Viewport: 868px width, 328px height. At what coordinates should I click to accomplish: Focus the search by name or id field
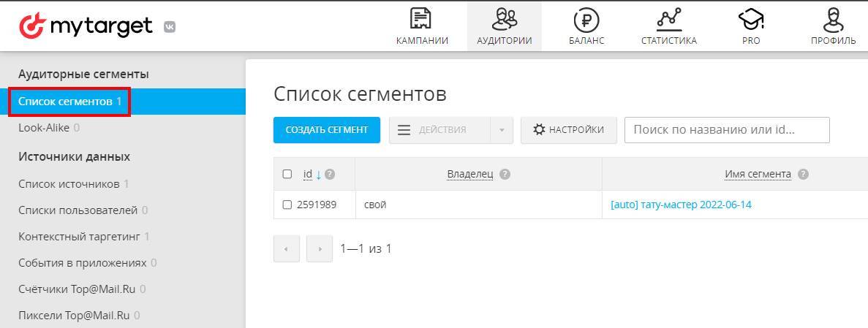(726, 130)
